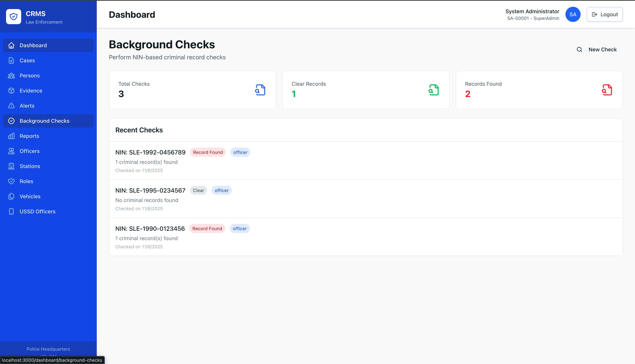Click the Recent Checks heading
This screenshot has height=364, width=635.
click(x=139, y=130)
